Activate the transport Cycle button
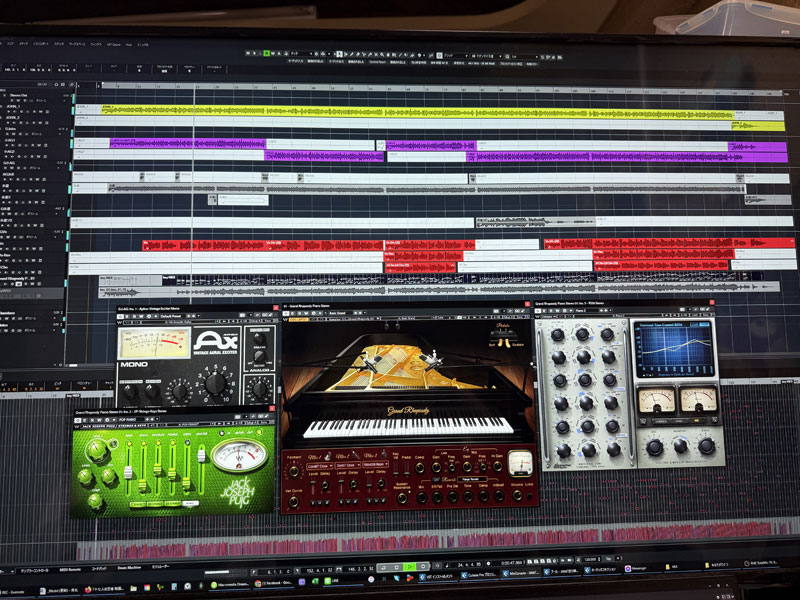The width and height of the screenshot is (800, 600). [384, 567]
